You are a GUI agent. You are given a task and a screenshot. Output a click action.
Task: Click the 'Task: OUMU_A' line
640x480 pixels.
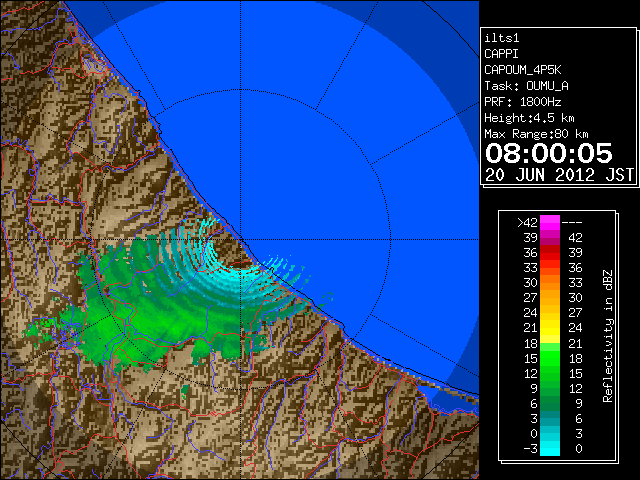[x=527, y=86]
